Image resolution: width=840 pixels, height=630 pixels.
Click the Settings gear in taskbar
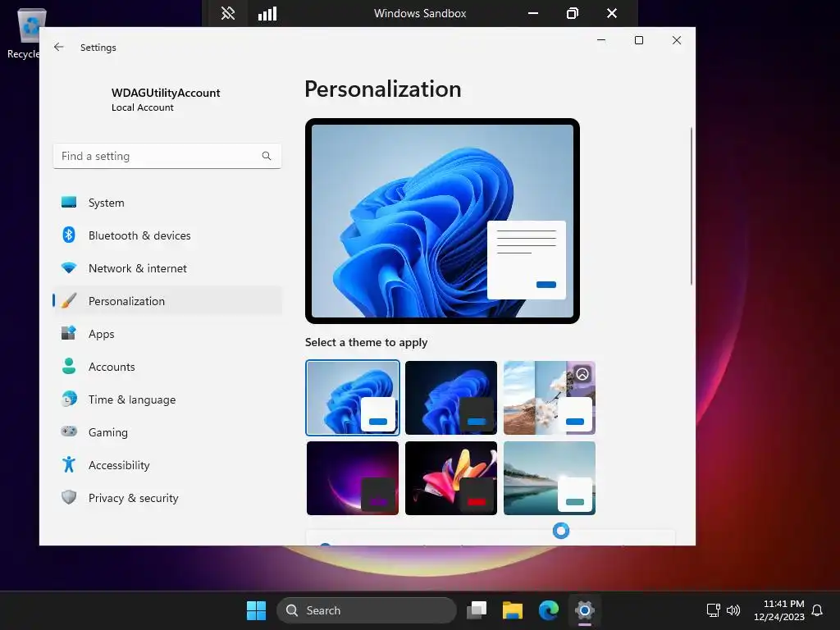point(584,610)
